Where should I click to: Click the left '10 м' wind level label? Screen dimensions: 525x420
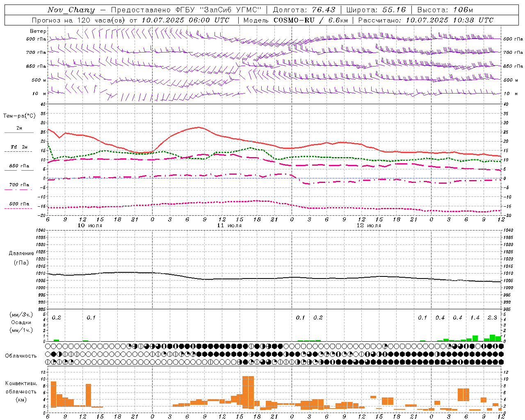39,94
